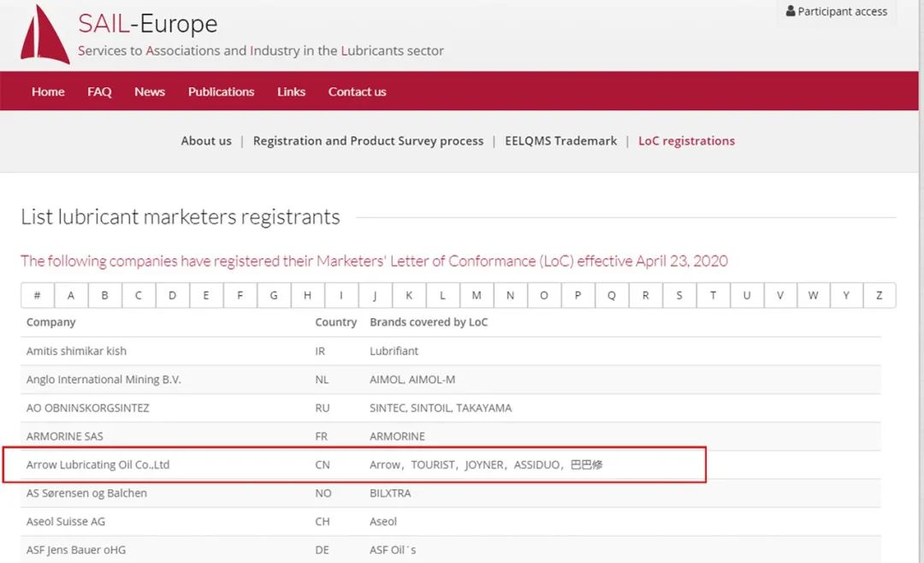The image size is (924, 563).
Task: Filter registrants by letter U
Action: pyautogui.click(x=747, y=295)
